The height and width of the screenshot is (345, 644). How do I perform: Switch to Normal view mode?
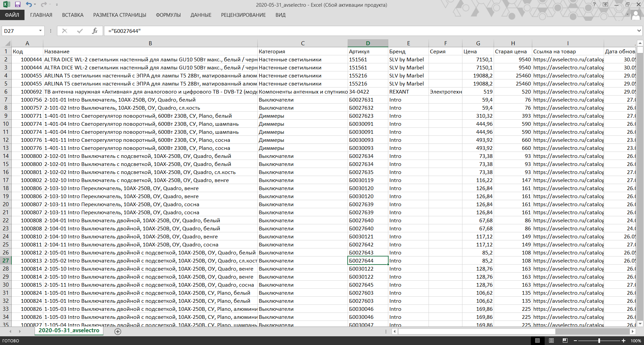(x=537, y=341)
